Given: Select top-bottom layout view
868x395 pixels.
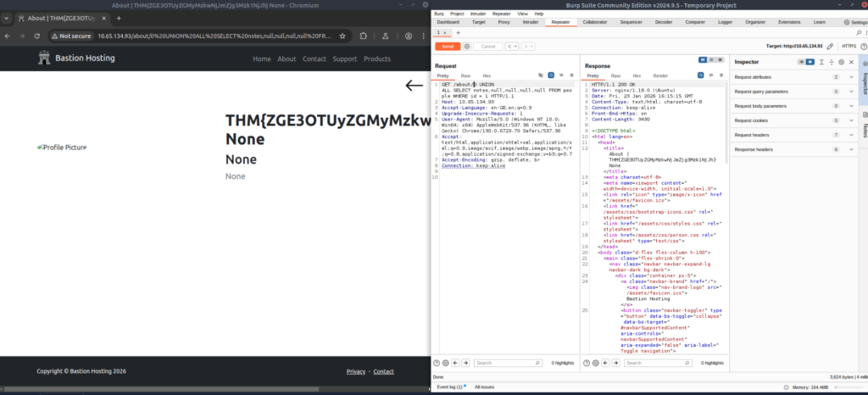Looking at the screenshot, I should tap(711, 59).
